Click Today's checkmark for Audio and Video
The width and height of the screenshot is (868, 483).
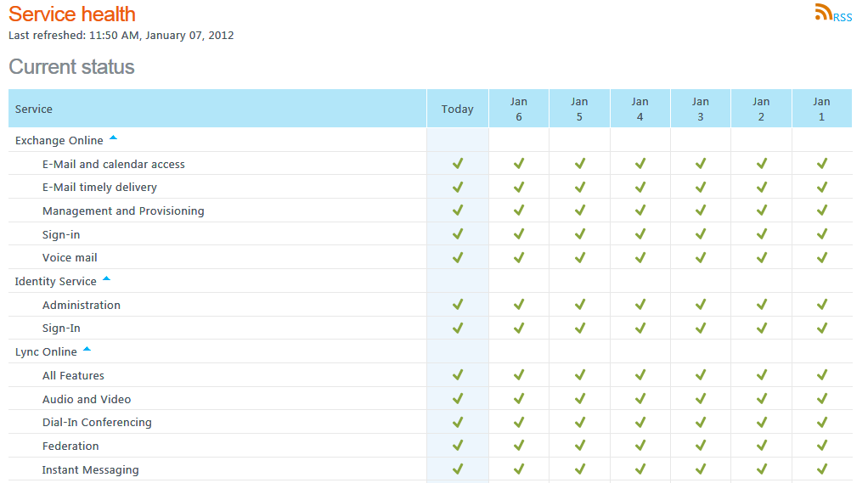(x=458, y=398)
